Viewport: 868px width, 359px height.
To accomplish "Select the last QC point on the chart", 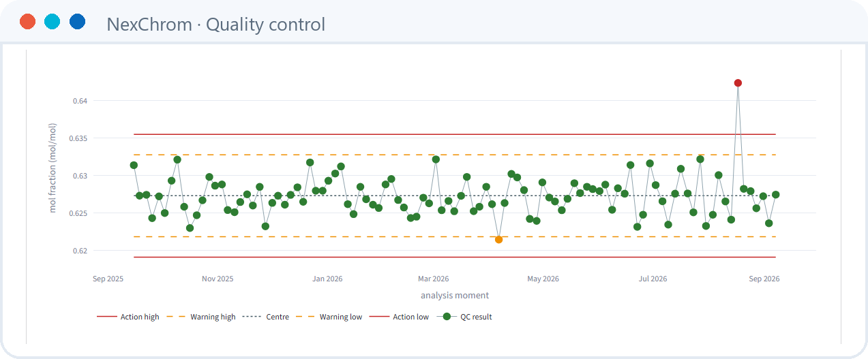I will [775, 195].
